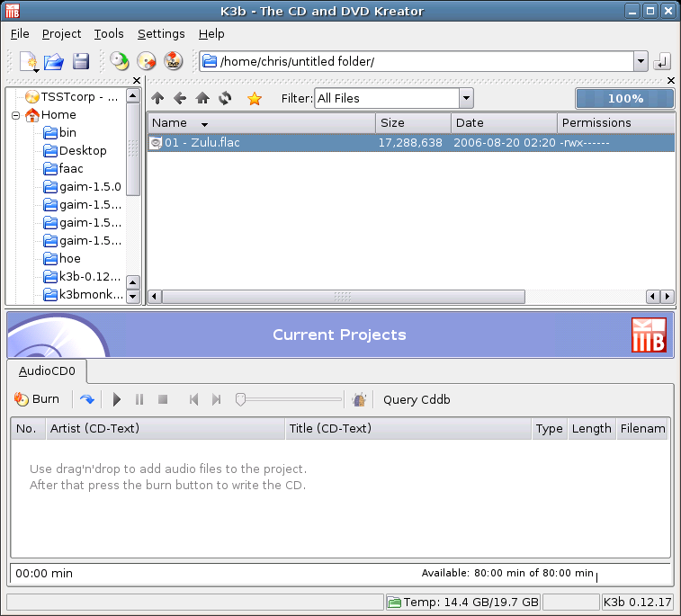
Task: Open an existing project file icon
Action: click(x=54, y=61)
